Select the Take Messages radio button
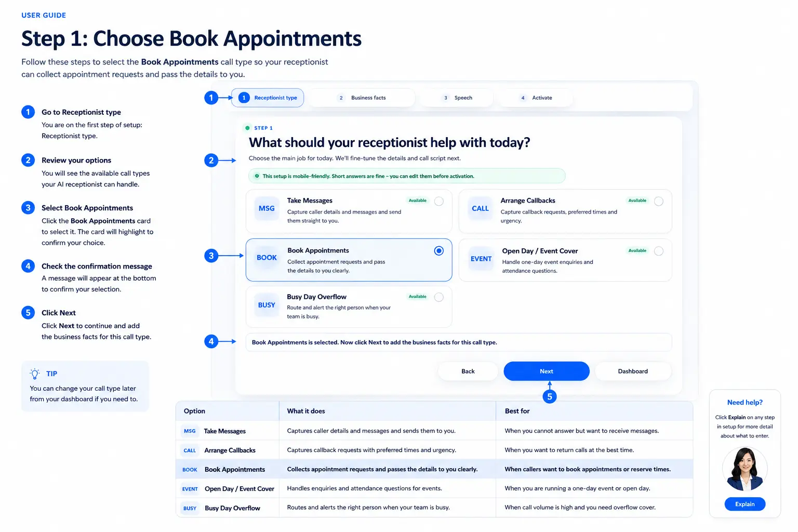This screenshot has width=798, height=532. click(439, 201)
